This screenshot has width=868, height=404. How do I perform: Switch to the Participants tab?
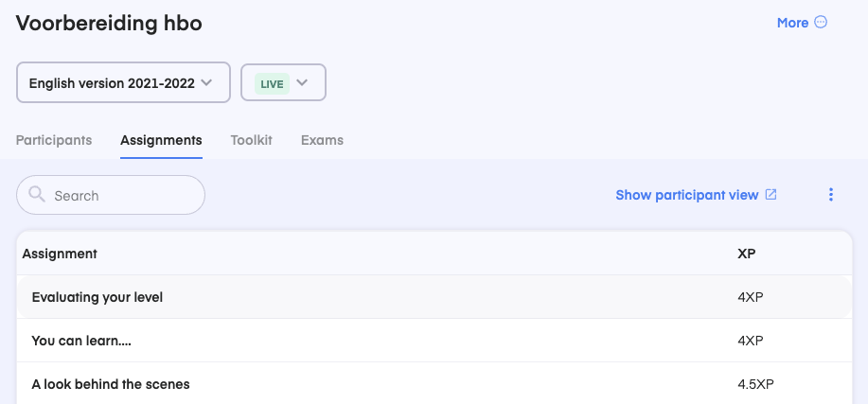pyautogui.click(x=54, y=140)
